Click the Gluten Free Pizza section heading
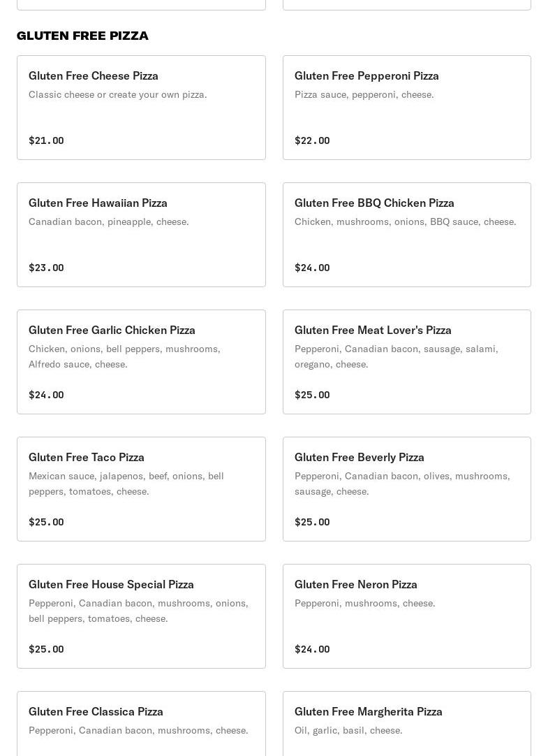The height and width of the screenshot is (756, 548). pos(82,36)
